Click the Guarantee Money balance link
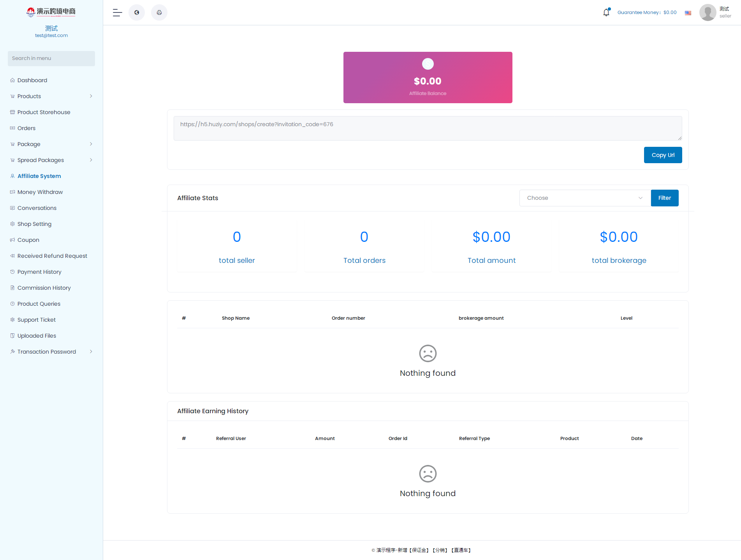The width and height of the screenshot is (741, 560). [x=647, y=12]
